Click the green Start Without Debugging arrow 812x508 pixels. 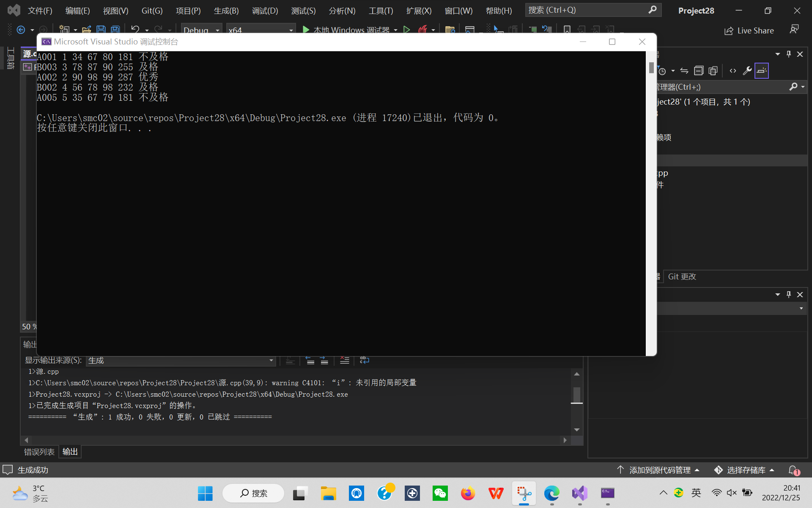406,30
